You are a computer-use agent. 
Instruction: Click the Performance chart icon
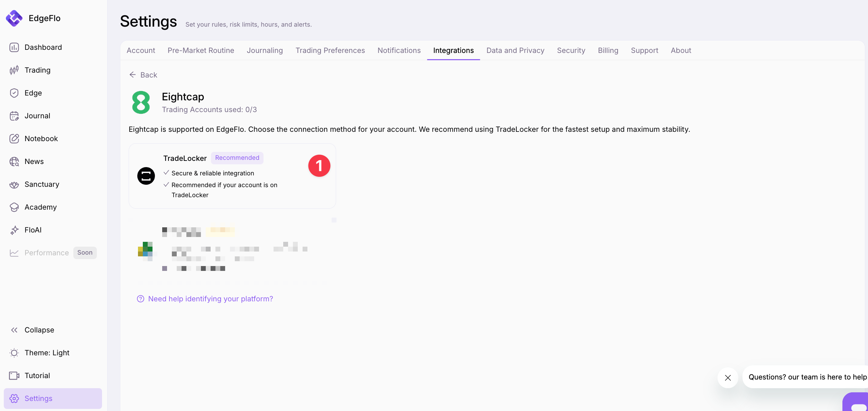(14, 253)
